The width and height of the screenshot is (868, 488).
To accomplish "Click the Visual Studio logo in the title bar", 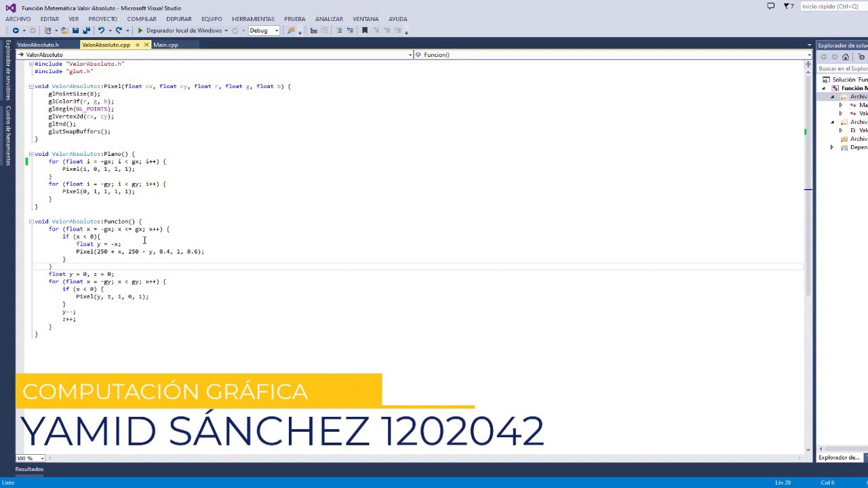I will (11, 7).
